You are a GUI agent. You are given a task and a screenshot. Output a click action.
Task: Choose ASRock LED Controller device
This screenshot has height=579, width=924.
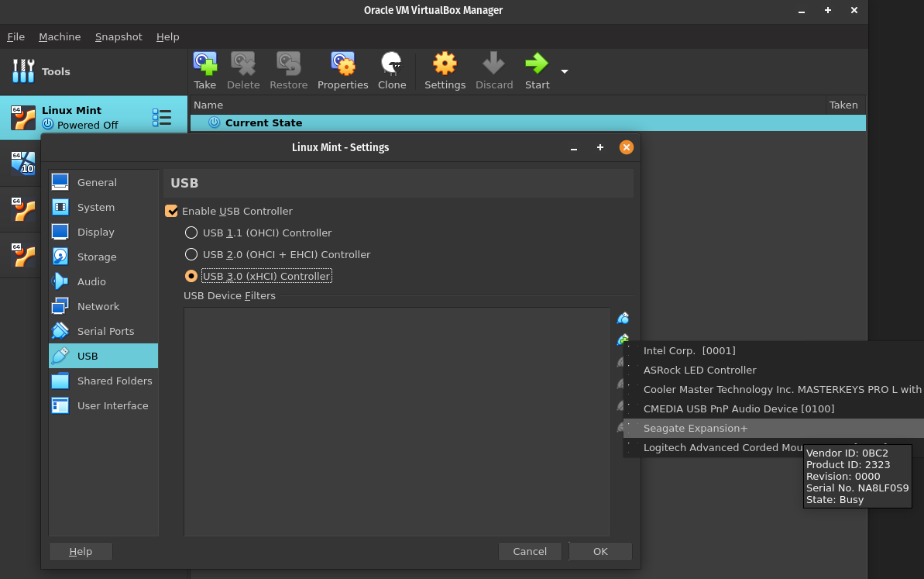pos(774,370)
